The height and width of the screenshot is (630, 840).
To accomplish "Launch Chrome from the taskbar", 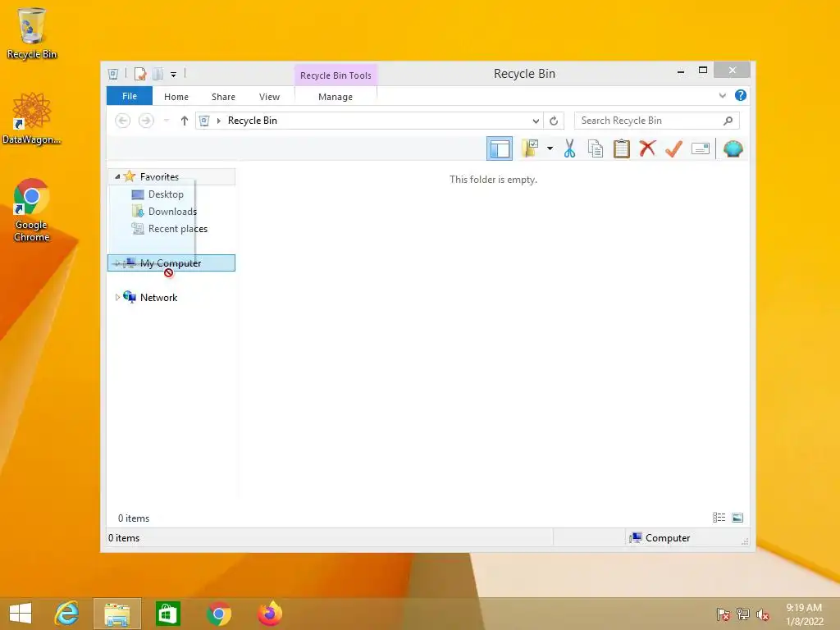I will click(218, 614).
